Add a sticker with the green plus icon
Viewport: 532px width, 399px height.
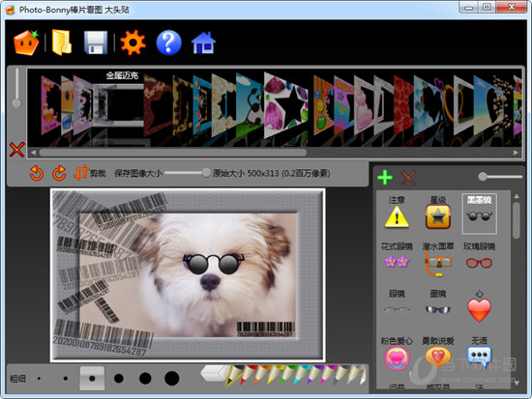click(385, 178)
